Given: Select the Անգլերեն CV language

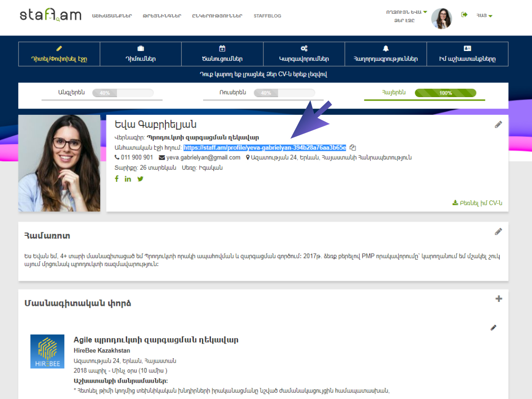Looking at the screenshot, I should pos(71,93).
